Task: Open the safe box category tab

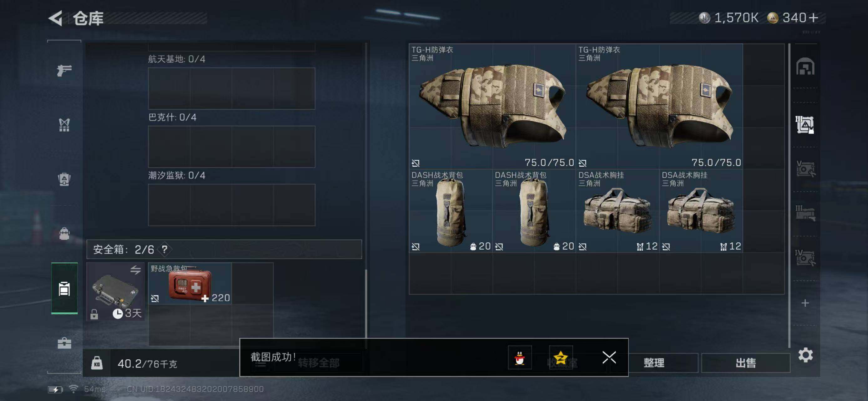Action: tap(64, 288)
